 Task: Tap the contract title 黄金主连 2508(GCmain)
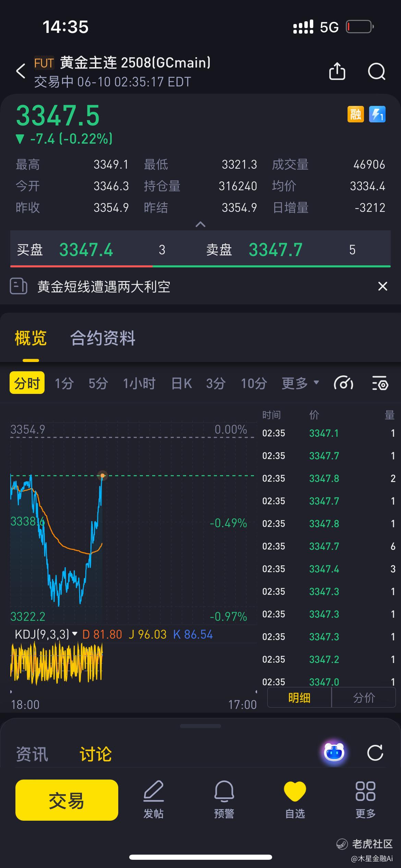135,63
